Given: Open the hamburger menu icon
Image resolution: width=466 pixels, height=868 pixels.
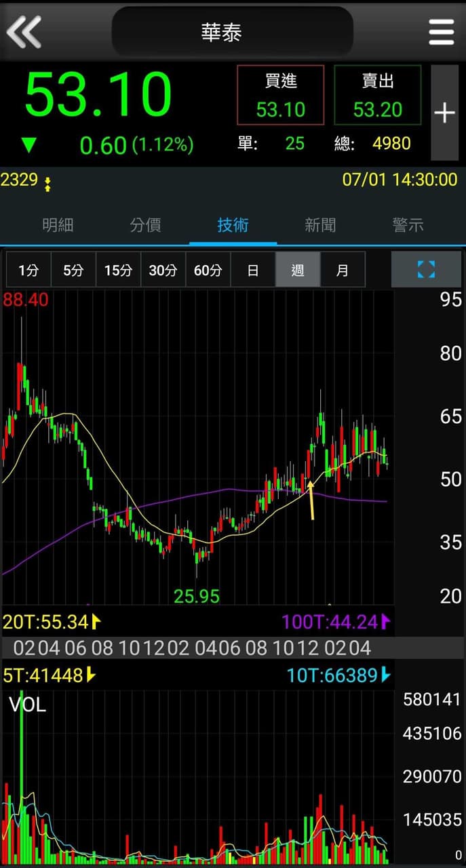Looking at the screenshot, I should click(441, 31).
